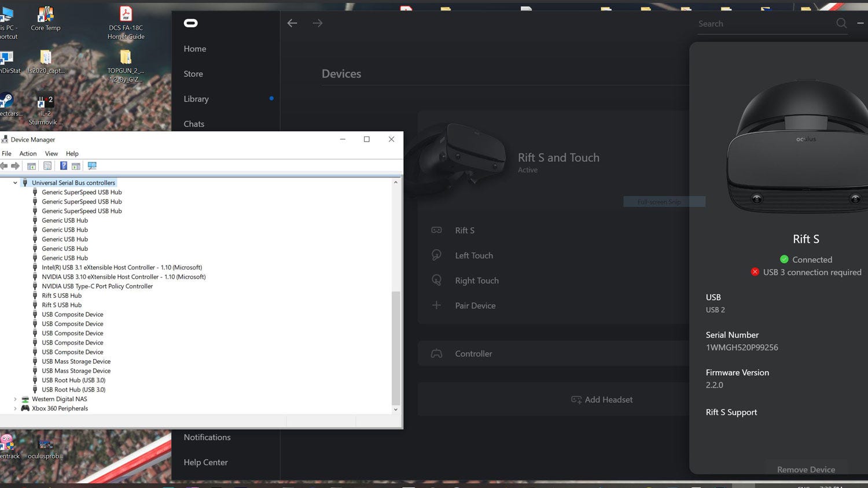This screenshot has height=488, width=868.
Task: Expand Xbox 360 Peripherals node
Action: (15, 408)
